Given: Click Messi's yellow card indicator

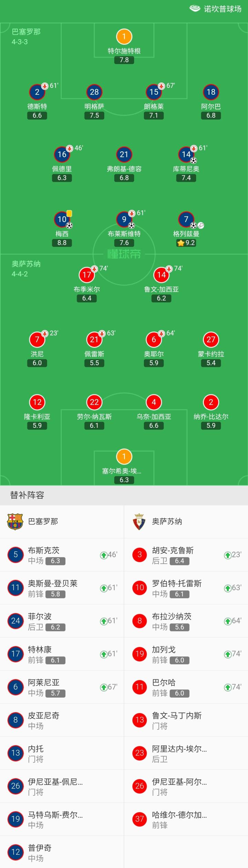Looking at the screenshot, I should pos(69,213).
